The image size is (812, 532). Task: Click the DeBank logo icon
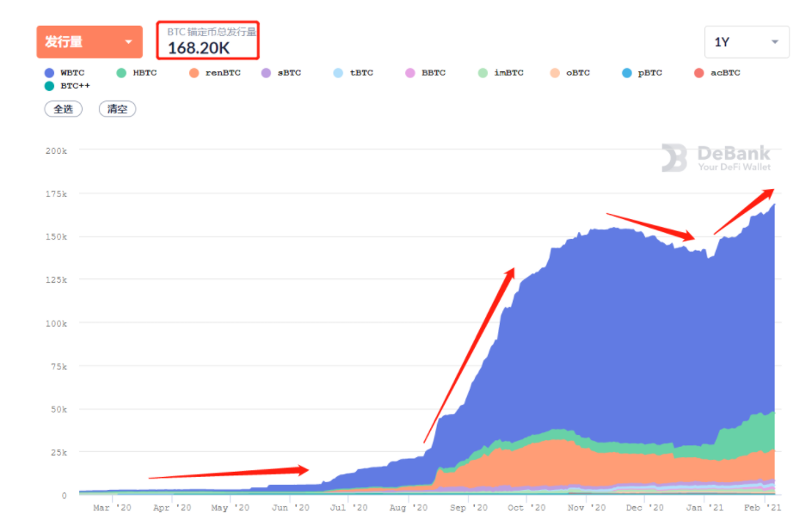(x=674, y=158)
